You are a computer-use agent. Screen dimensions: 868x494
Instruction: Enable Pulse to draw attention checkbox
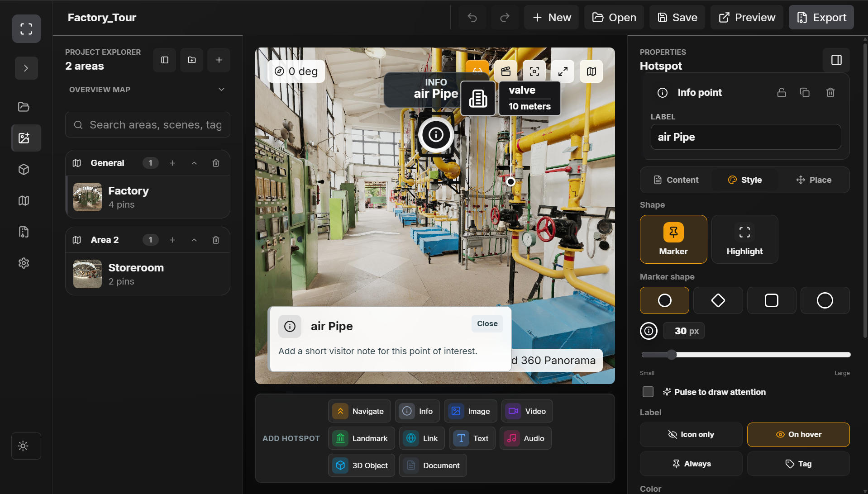pyautogui.click(x=648, y=392)
